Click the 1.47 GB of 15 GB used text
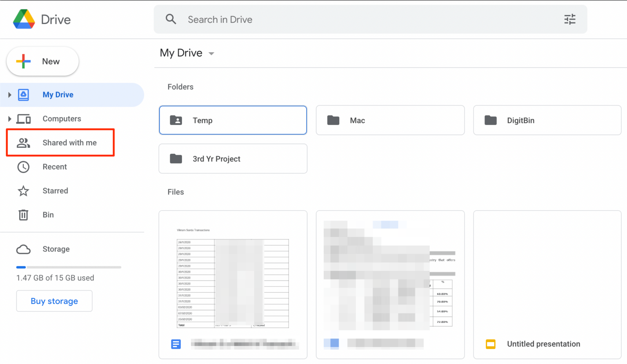 [x=55, y=278]
